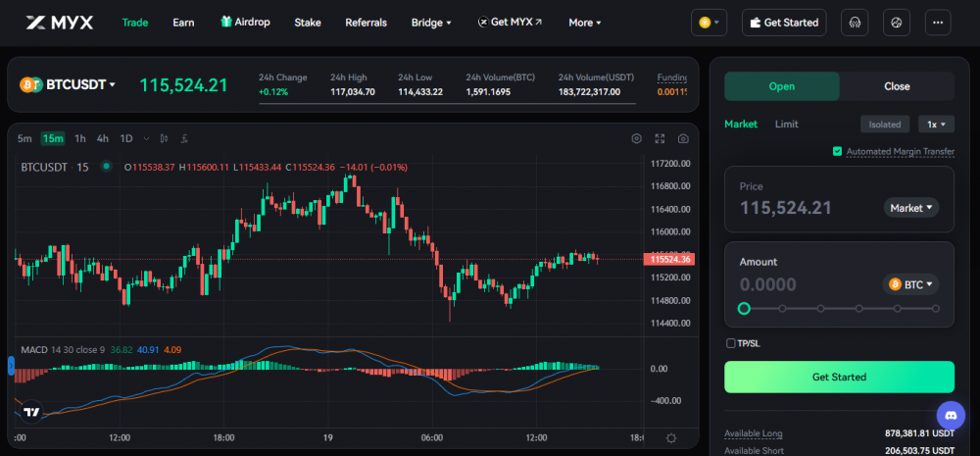Open the chart settings gear icon
This screenshot has height=456, width=980.
[x=636, y=139]
